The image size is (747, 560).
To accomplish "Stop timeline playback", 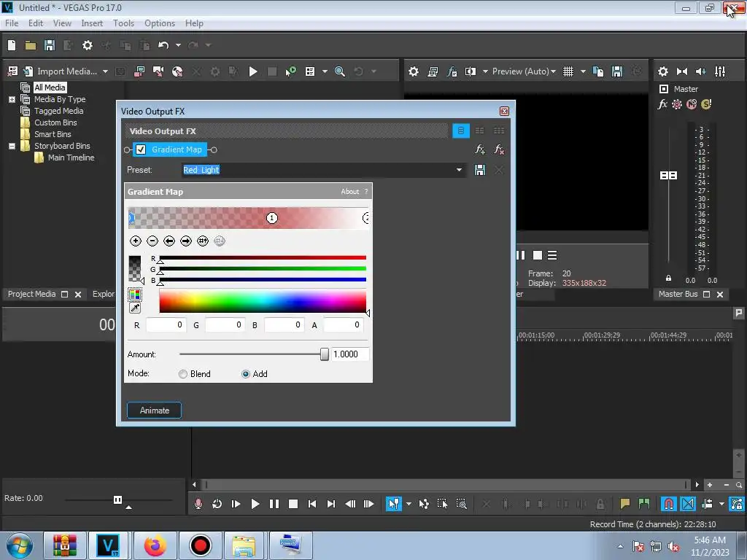I will click(293, 504).
